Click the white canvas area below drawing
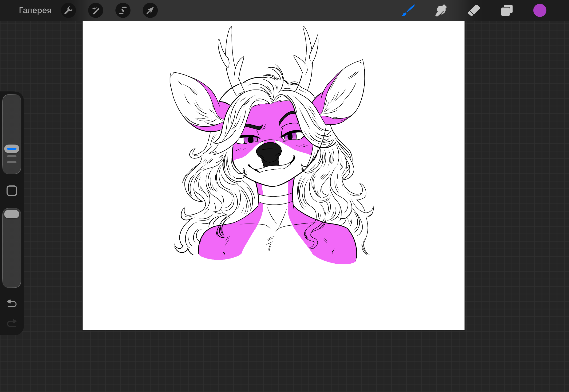The image size is (569, 392). coord(273,297)
